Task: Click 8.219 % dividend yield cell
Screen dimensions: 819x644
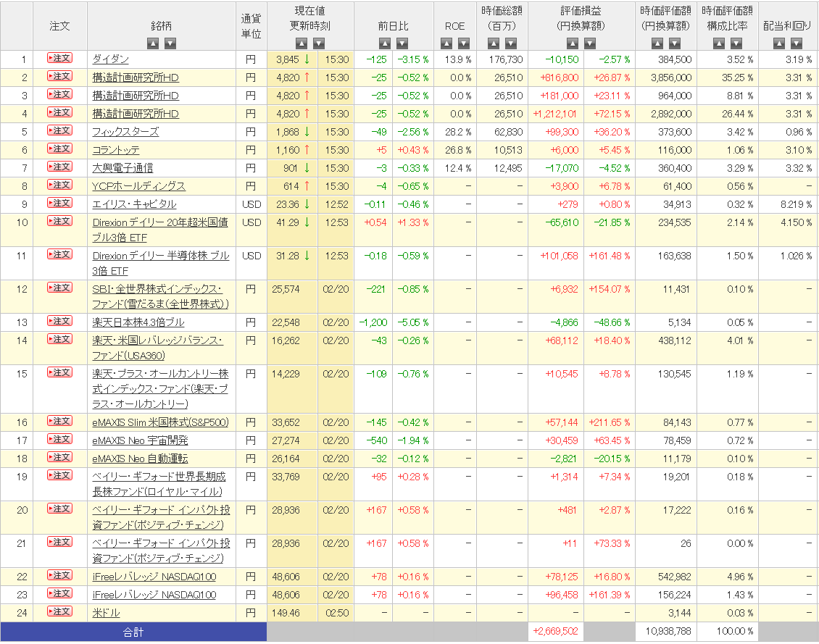Action: point(796,204)
